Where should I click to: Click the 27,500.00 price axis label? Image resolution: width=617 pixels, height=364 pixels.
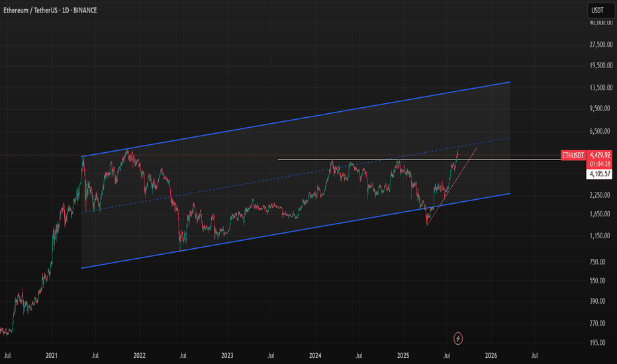click(601, 44)
